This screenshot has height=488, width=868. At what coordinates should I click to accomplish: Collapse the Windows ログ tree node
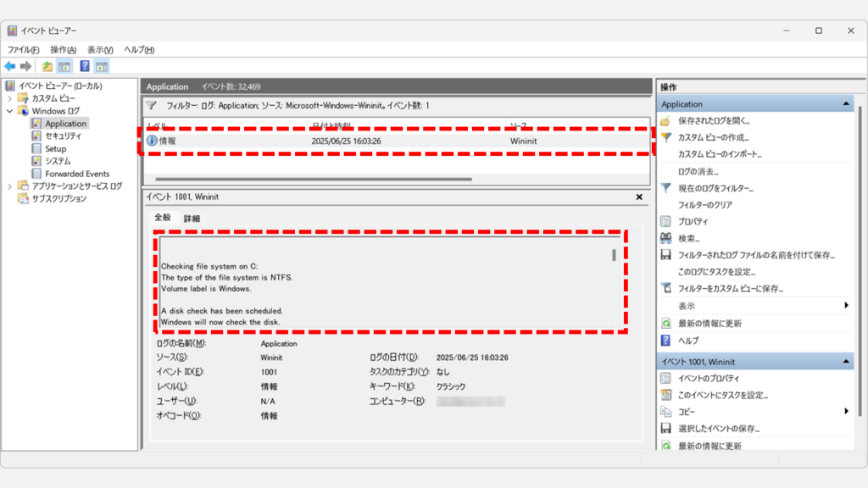(x=10, y=111)
